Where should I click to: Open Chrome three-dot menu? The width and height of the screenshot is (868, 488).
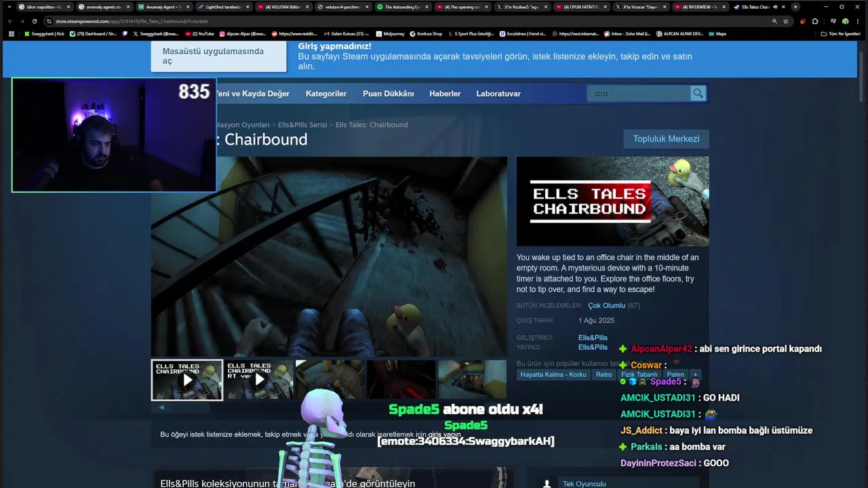click(858, 21)
